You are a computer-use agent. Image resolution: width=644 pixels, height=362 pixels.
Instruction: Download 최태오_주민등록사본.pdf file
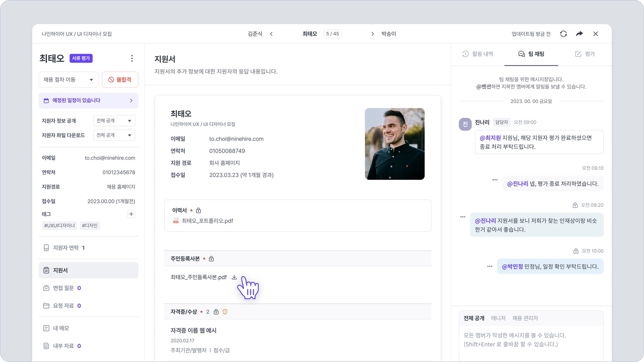pyautogui.click(x=234, y=277)
